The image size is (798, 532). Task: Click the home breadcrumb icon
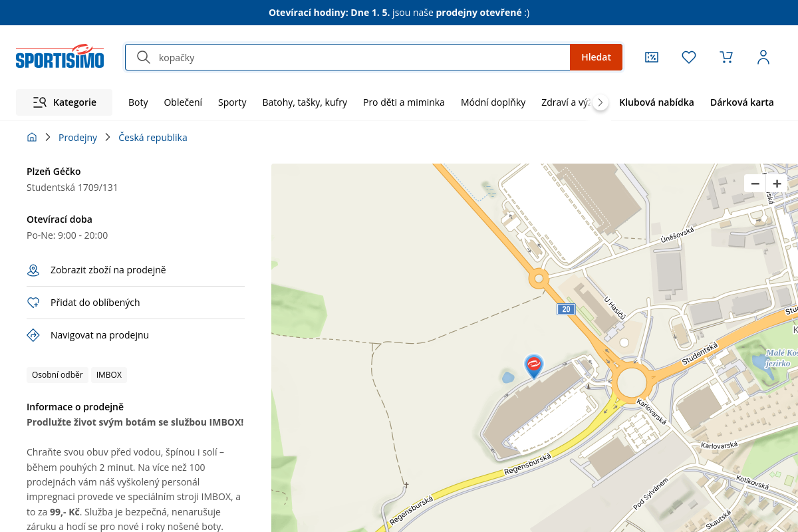32,138
